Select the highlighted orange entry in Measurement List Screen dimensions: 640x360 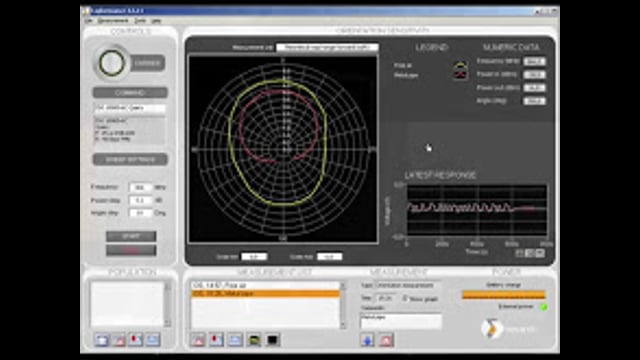pos(266,293)
